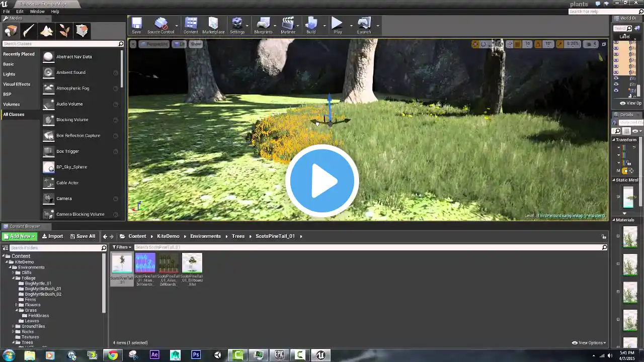Image resolution: width=644 pixels, height=362 pixels.
Task: Open the Edit menu
Action: (x=20, y=12)
